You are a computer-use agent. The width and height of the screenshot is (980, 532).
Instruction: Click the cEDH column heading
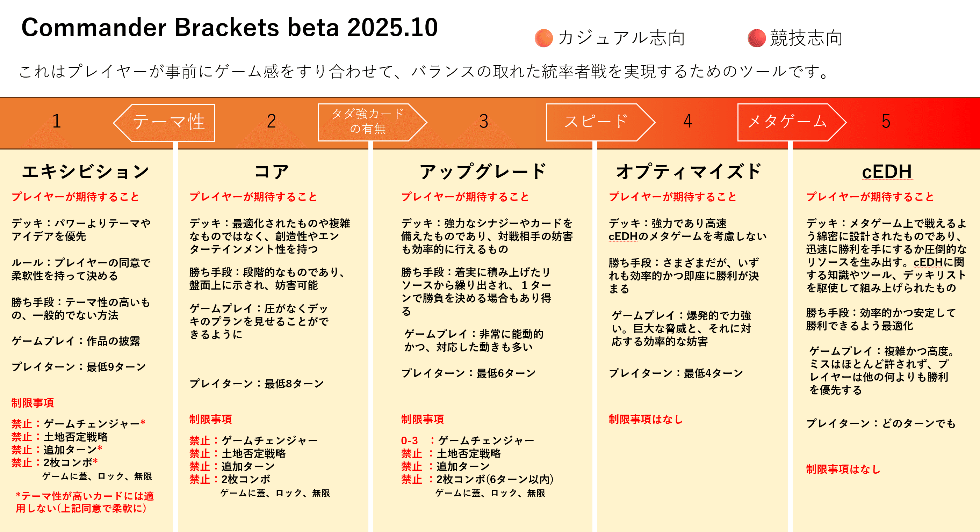pos(887,172)
